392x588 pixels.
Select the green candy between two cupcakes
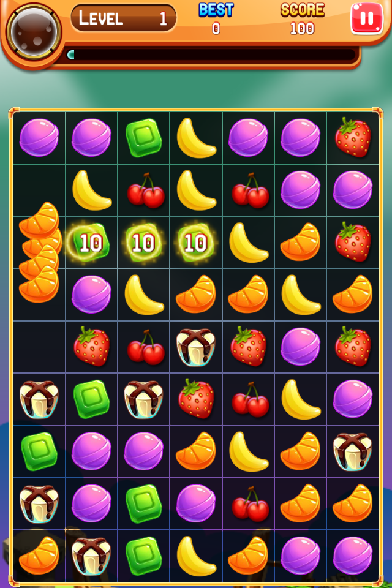(91, 399)
